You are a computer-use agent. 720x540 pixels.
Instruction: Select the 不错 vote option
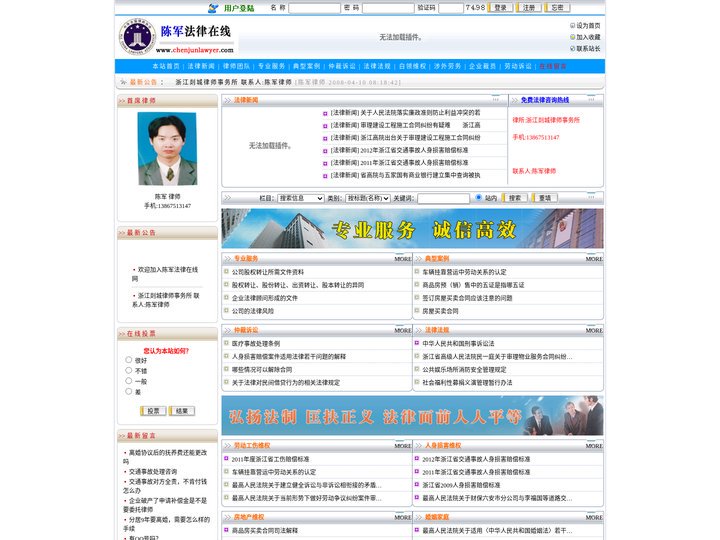point(129,370)
